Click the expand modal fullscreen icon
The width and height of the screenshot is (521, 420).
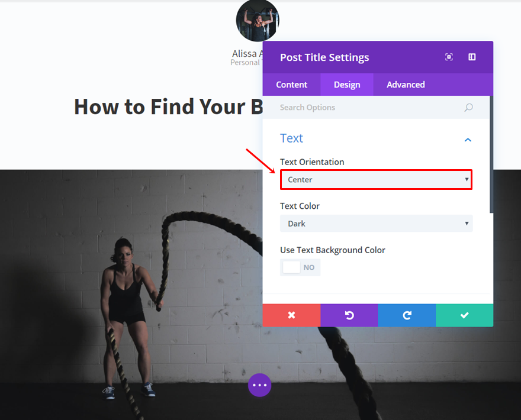click(449, 57)
